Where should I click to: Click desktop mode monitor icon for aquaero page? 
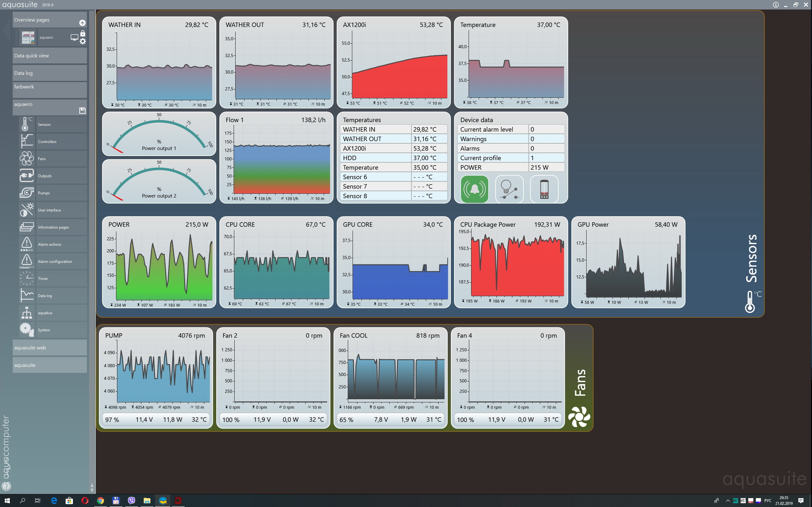74,37
